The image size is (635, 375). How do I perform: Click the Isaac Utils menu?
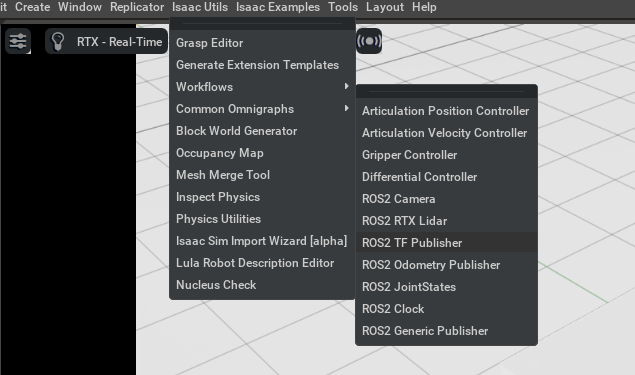pos(200,7)
